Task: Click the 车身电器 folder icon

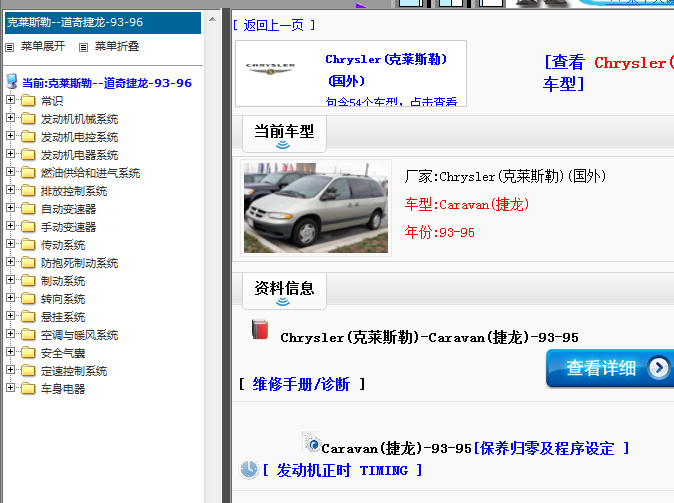Action: coord(28,389)
